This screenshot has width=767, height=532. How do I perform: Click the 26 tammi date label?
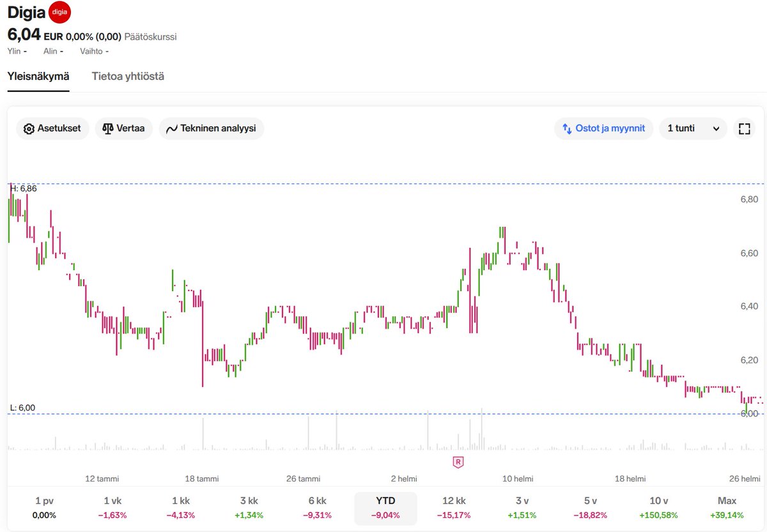(x=304, y=478)
